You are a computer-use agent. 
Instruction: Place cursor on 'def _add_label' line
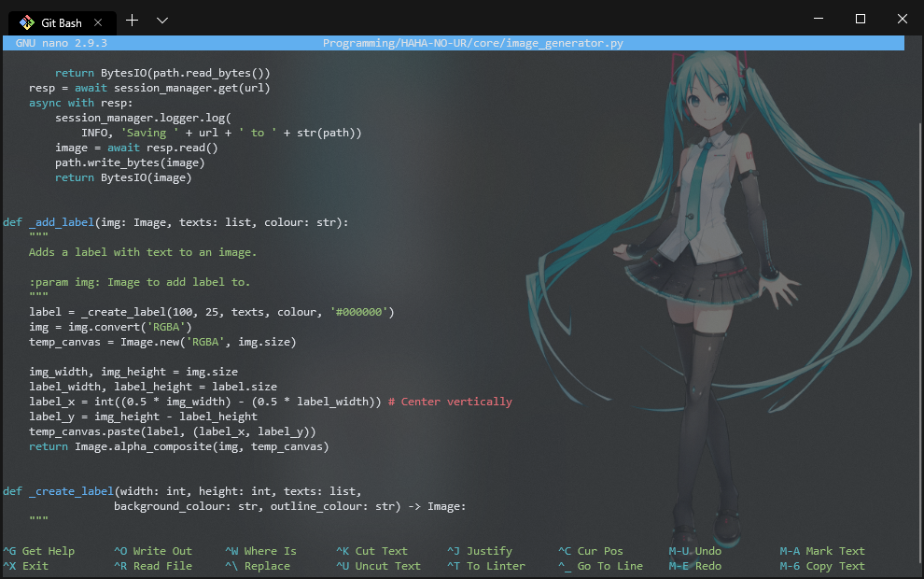coord(175,222)
